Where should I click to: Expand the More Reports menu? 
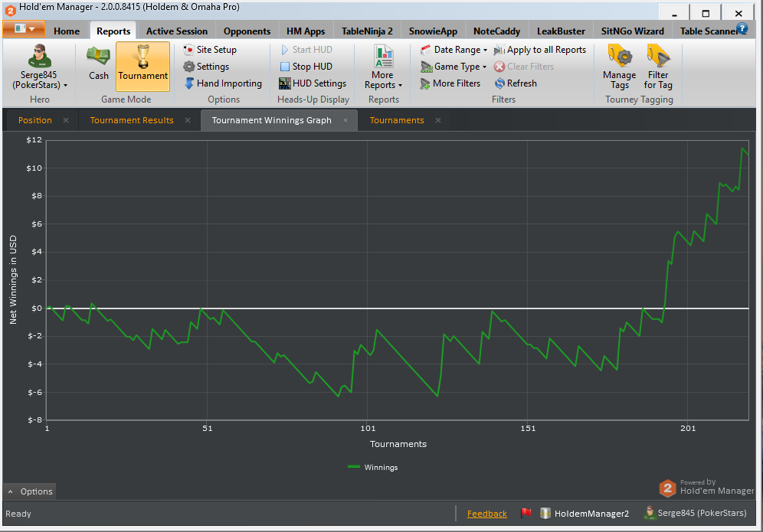[x=384, y=67]
